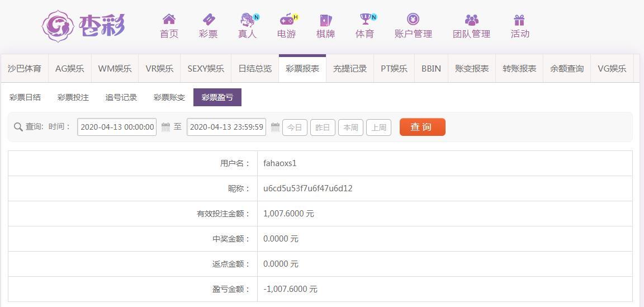Switch to the 沙巴体育 tab

click(25, 69)
